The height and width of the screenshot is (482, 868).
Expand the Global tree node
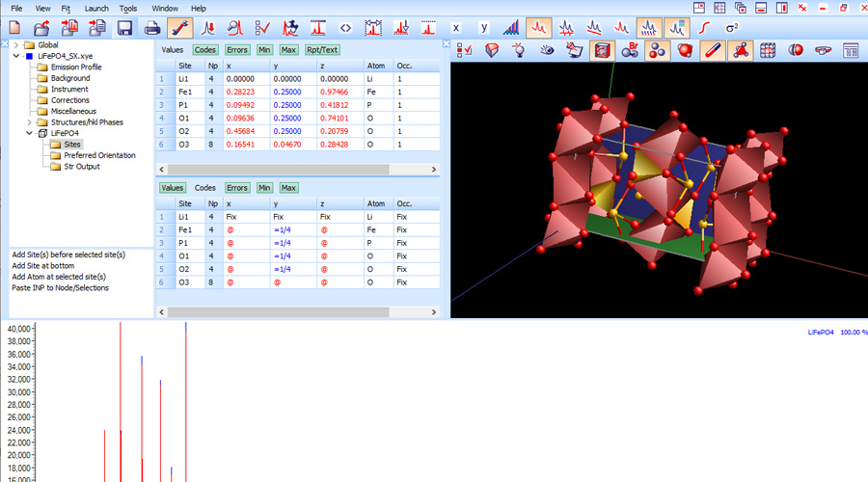(x=16, y=44)
